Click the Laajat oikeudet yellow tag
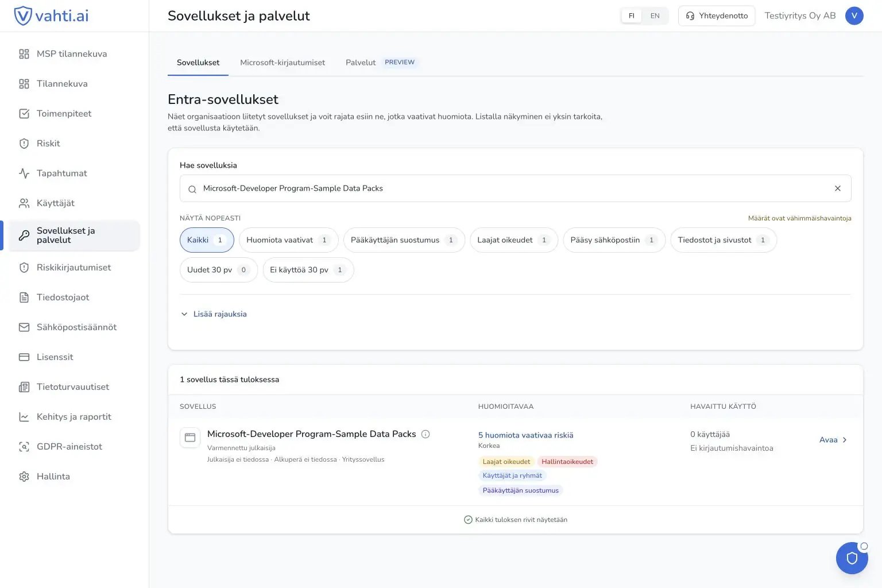Screen dimensions: 882x588 [x=506, y=462]
